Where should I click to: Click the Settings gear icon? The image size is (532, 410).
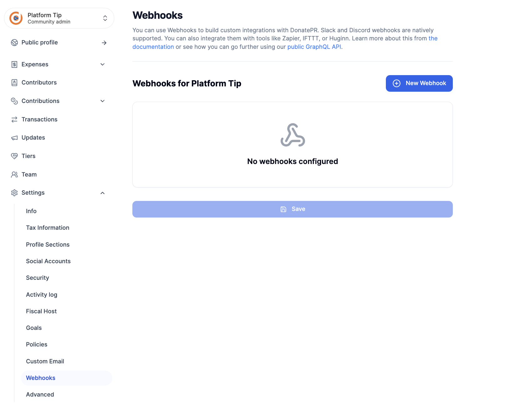(x=14, y=193)
